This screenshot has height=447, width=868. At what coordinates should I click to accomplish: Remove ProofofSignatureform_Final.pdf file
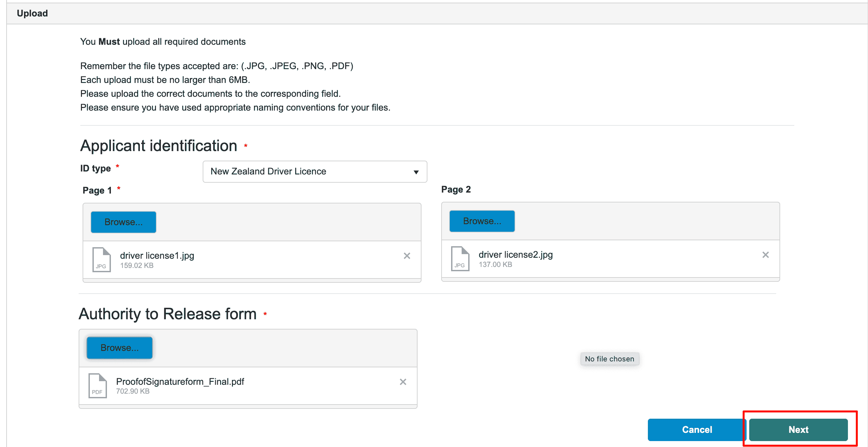(x=403, y=381)
